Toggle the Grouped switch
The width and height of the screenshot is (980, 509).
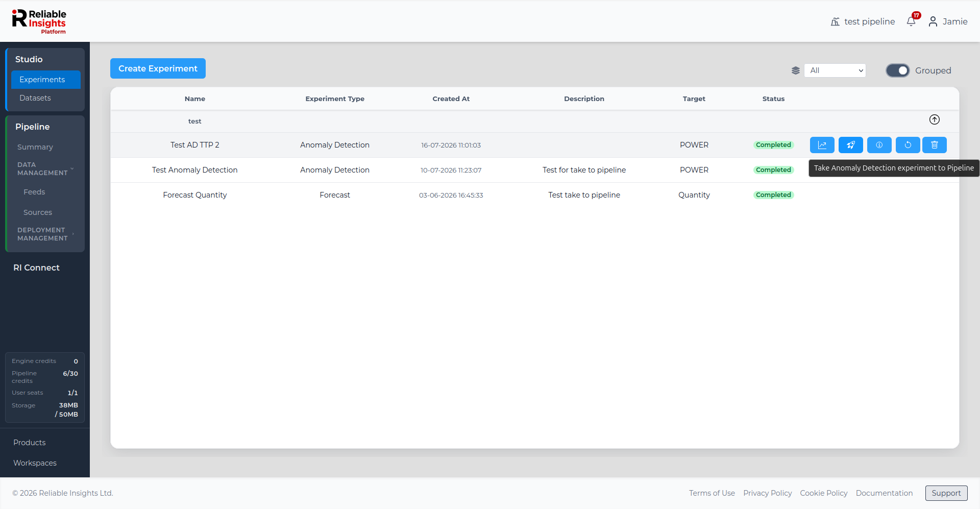pyautogui.click(x=897, y=70)
